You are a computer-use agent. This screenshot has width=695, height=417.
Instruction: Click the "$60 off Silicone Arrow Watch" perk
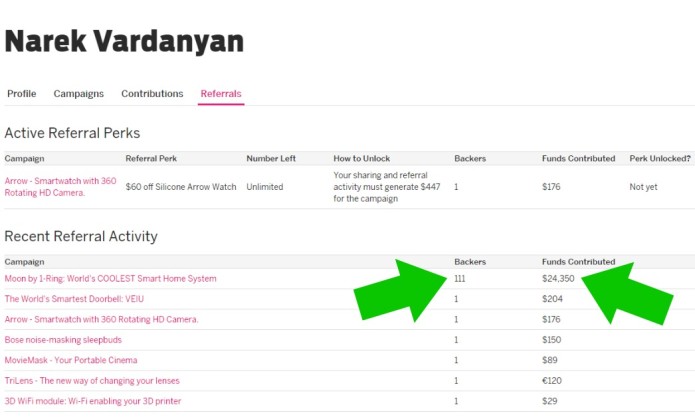click(181, 186)
